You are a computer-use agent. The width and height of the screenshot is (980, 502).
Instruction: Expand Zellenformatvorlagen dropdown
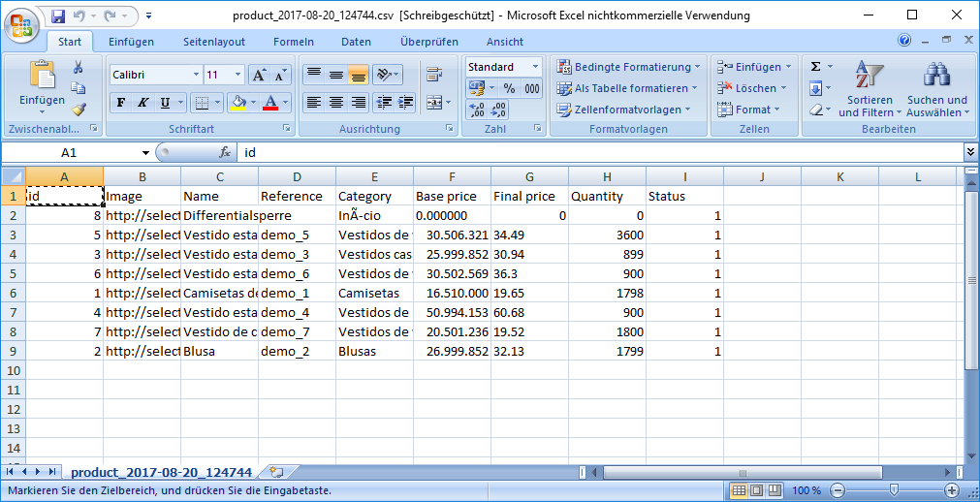pyautogui.click(x=687, y=110)
